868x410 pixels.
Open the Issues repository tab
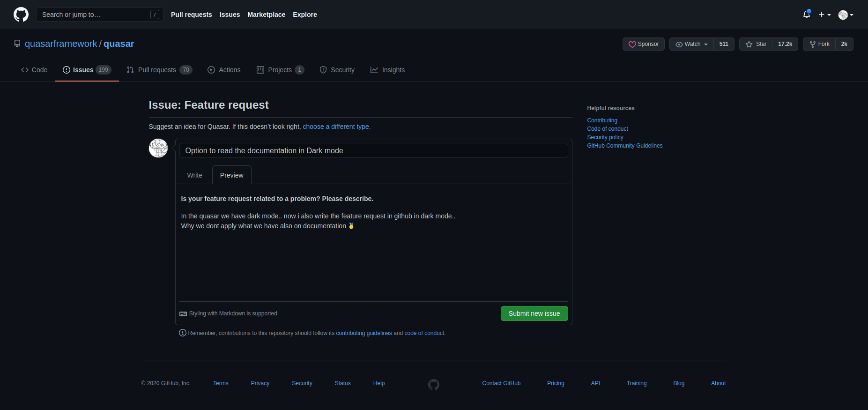point(87,70)
